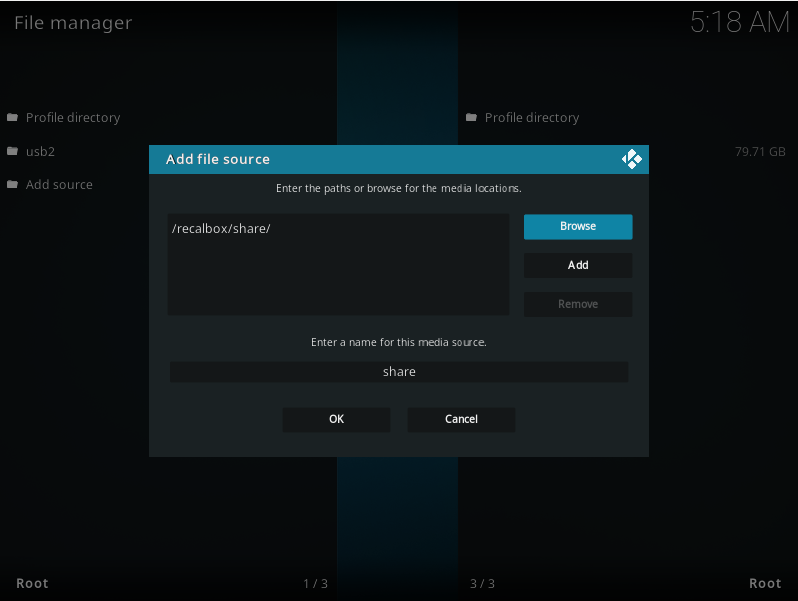Click the 1 / 3 item counter
The height and width of the screenshot is (601, 798).
[x=316, y=584]
